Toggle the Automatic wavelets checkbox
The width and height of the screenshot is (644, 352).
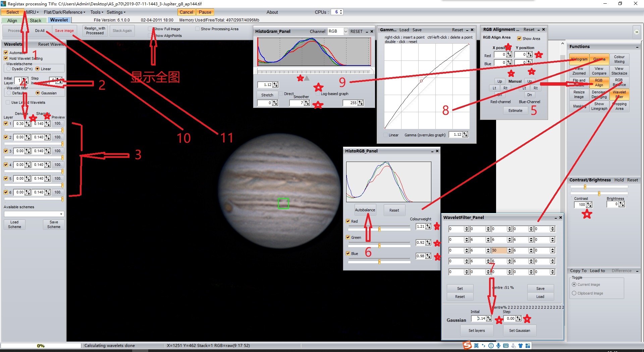6,53
